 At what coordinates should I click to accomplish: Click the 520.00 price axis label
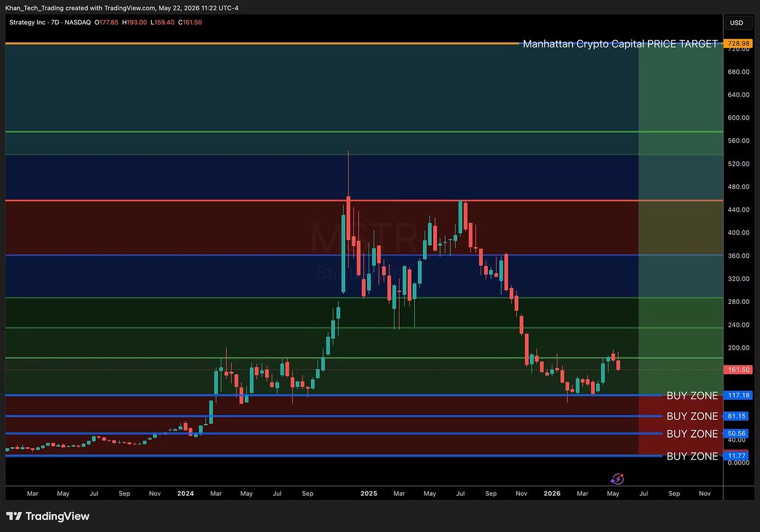pyautogui.click(x=738, y=164)
